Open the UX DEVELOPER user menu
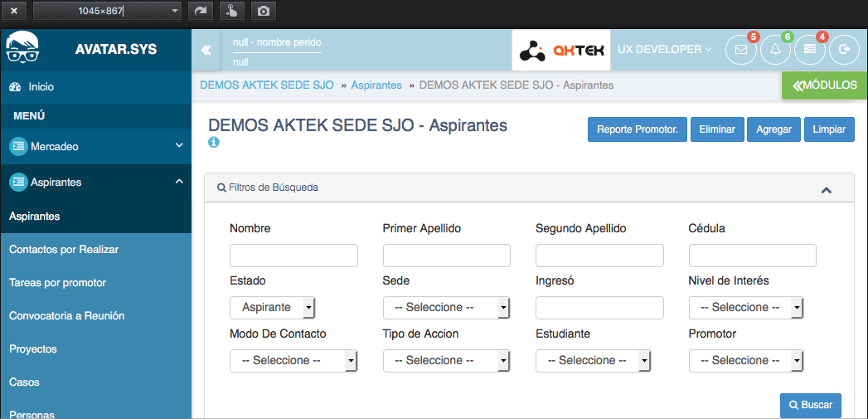 [x=665, y=50]
